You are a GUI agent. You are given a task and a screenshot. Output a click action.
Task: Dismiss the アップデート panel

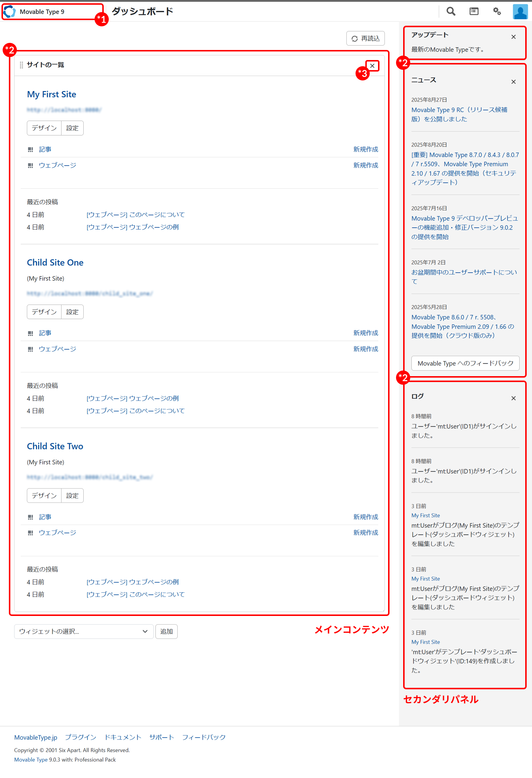[513, 37]
